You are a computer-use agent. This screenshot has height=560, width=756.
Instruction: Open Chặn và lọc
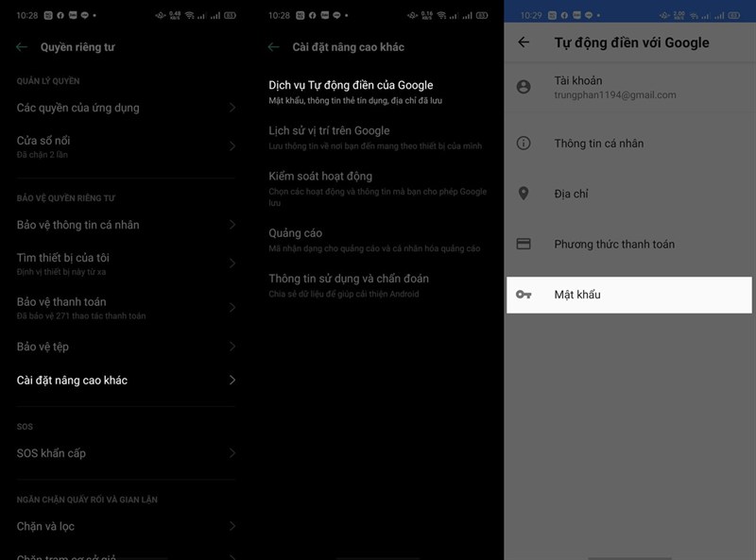coord(126,526)
